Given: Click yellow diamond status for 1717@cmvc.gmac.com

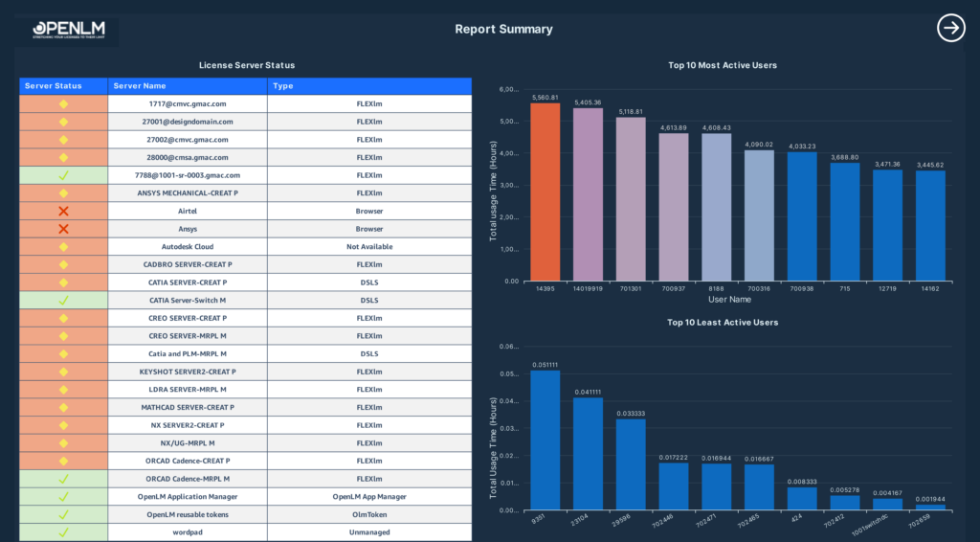Looking at the screenshot, I should tap(63, 103).
